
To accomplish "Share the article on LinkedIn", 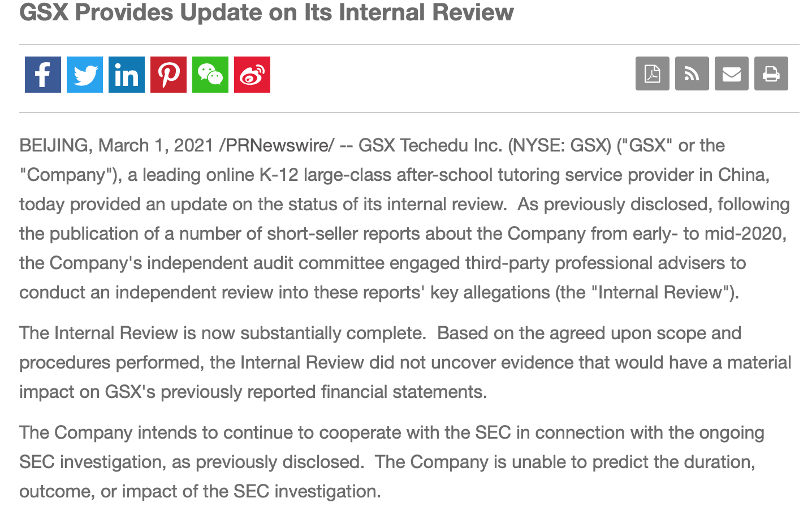I will (127, 75).
